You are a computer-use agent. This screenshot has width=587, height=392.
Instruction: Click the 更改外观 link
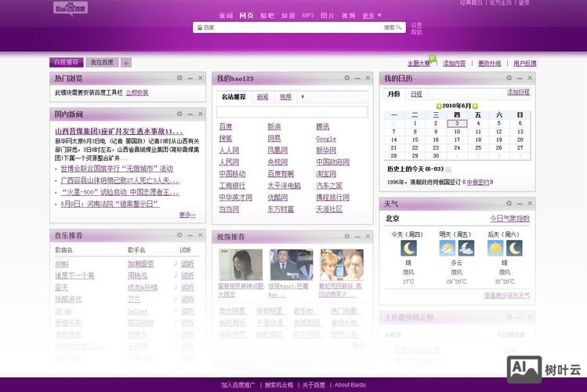pos(490,64)
